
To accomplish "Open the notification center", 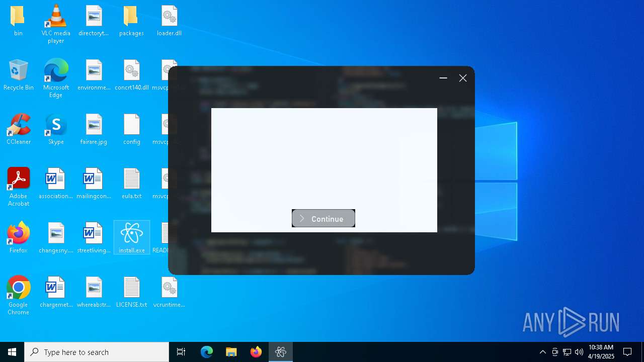I will tap(627, 352).
